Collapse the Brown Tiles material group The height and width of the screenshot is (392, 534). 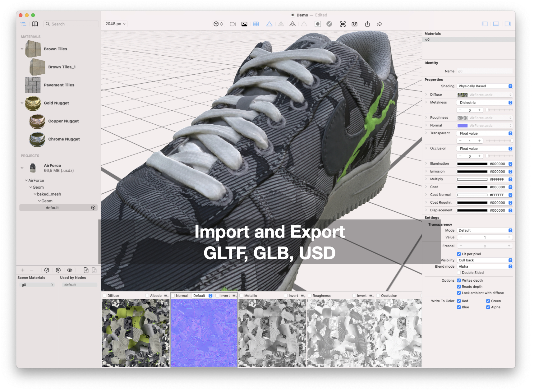pos(22,49)
